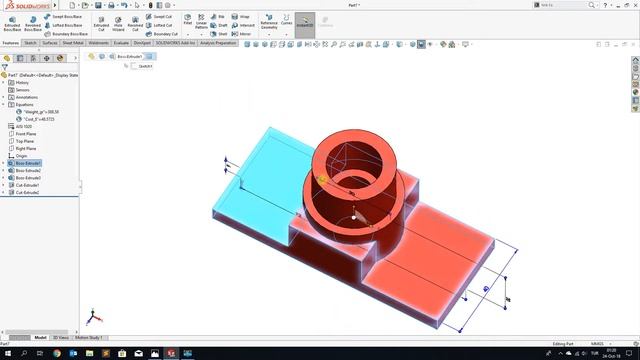Open the Reference Geometry dropdown arrow

pyautogui.click(x=269, y=35)
